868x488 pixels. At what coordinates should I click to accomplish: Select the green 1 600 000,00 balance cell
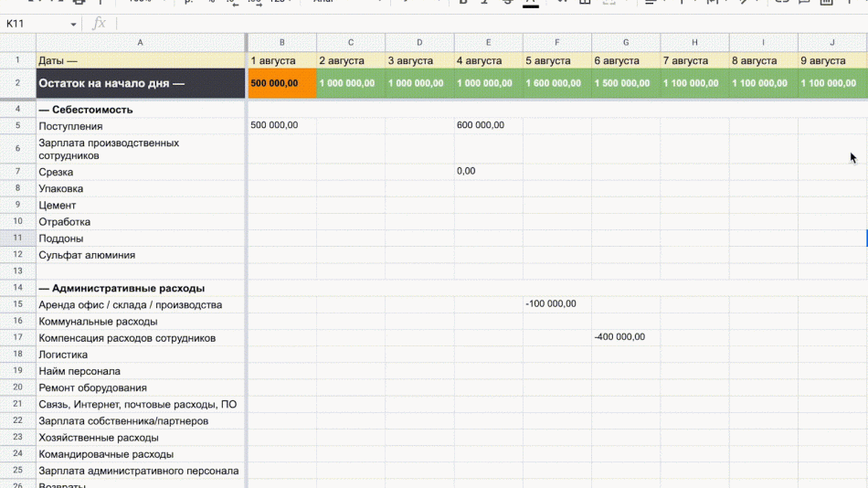pos(557,83)
